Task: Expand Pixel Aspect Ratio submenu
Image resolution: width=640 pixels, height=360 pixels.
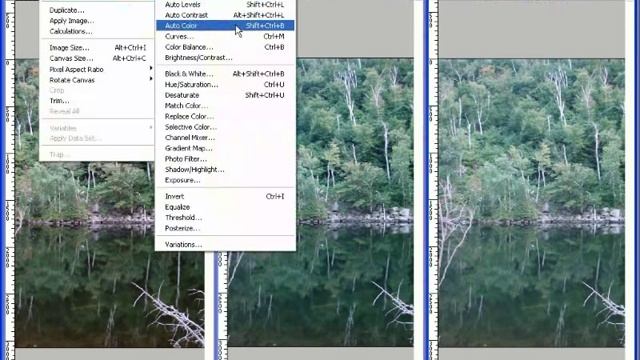Action: tap(97, 69)
